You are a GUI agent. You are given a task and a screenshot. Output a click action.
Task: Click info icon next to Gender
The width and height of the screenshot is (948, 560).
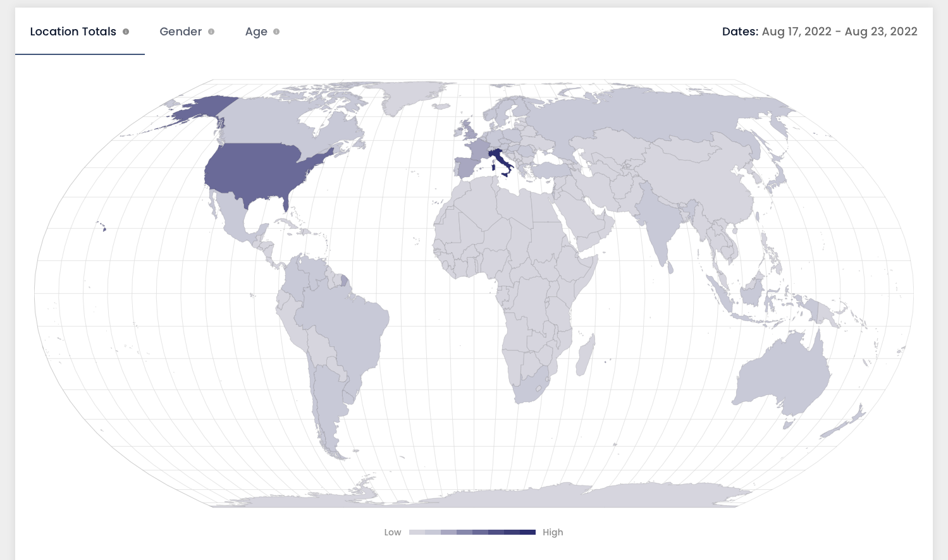point(211,32)
